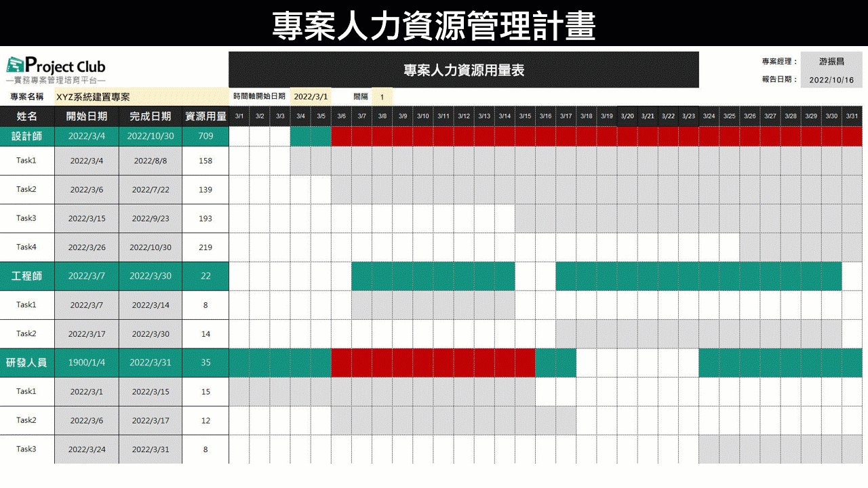Viewport: 868px width, 488px height.
Task: Click the 3/1 timeline date header
Action: [239, 117]
